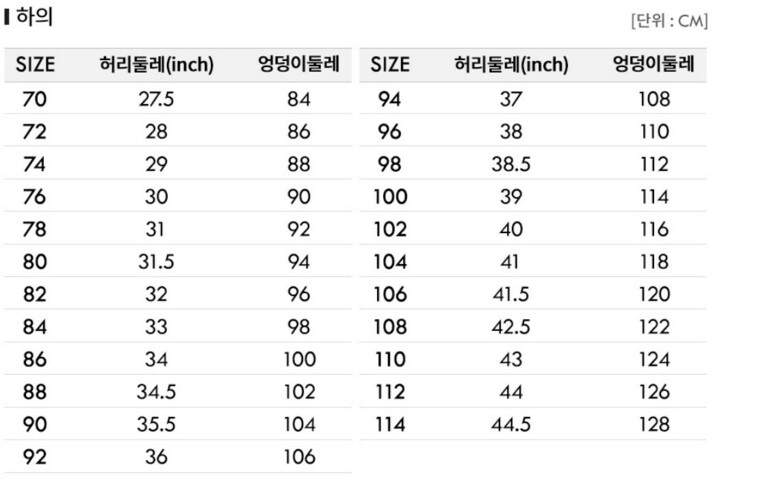Viewport: 780px width, 484px height.
Task: Click hip value 84
Action: pyautogui.click(x=299, y=99)
